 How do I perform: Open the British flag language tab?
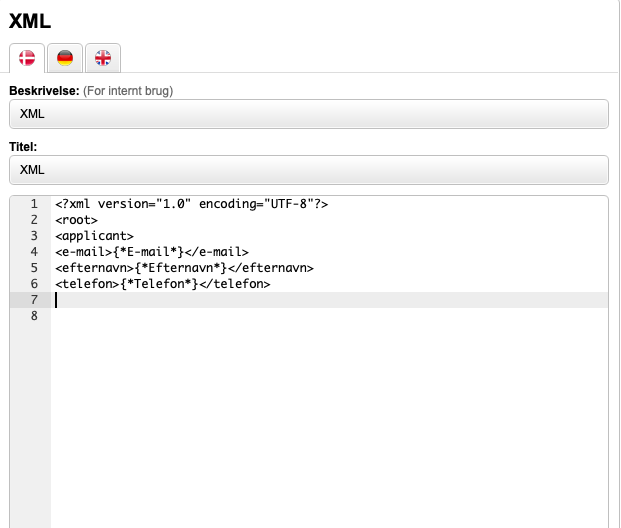pos(103,59)
